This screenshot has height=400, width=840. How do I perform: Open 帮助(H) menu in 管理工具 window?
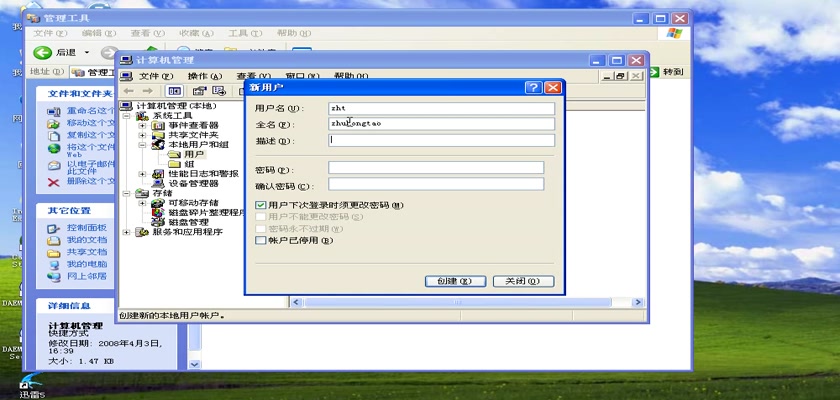(x=294, y=33)
